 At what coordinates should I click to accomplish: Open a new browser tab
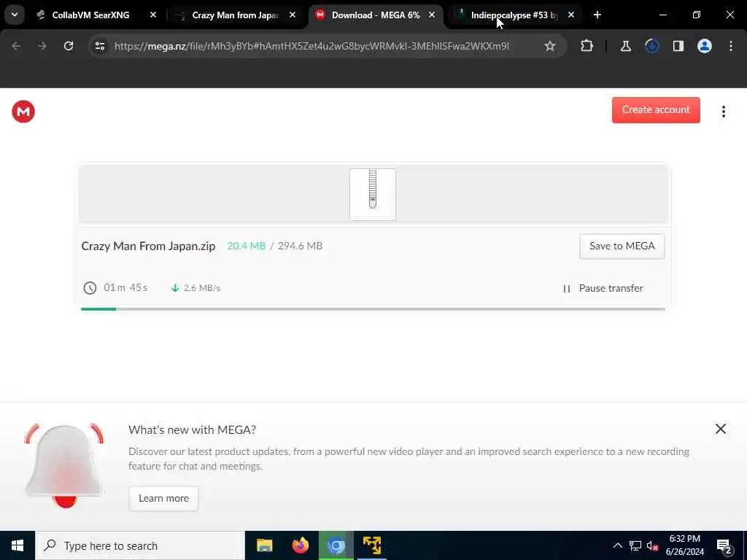[x=597, y=15]
